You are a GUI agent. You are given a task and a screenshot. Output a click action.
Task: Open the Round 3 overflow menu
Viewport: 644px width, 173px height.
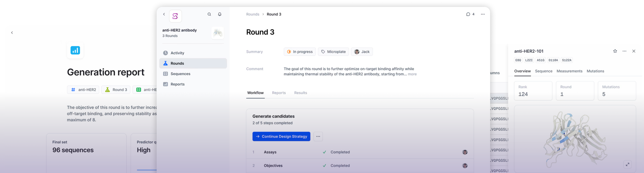coord(482,14)
